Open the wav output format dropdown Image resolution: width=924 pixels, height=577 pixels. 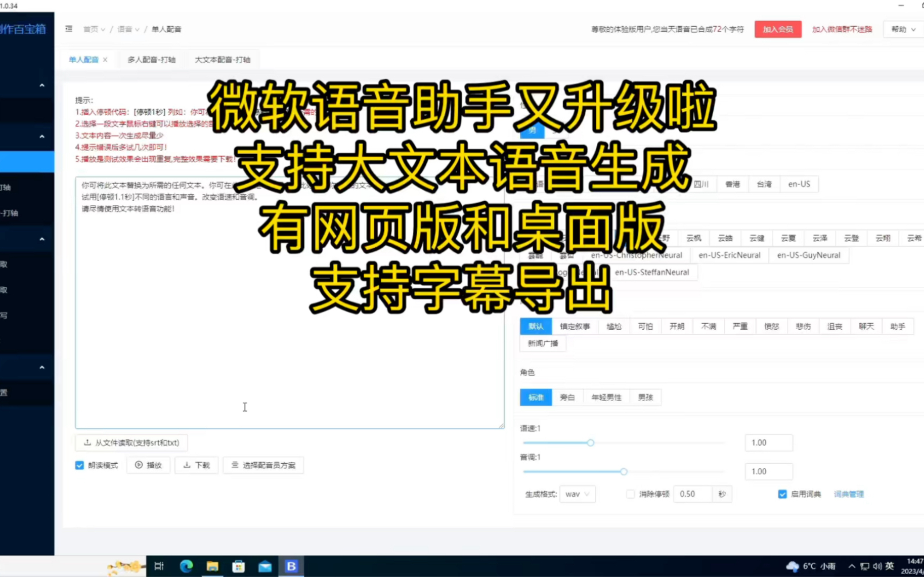577,494
